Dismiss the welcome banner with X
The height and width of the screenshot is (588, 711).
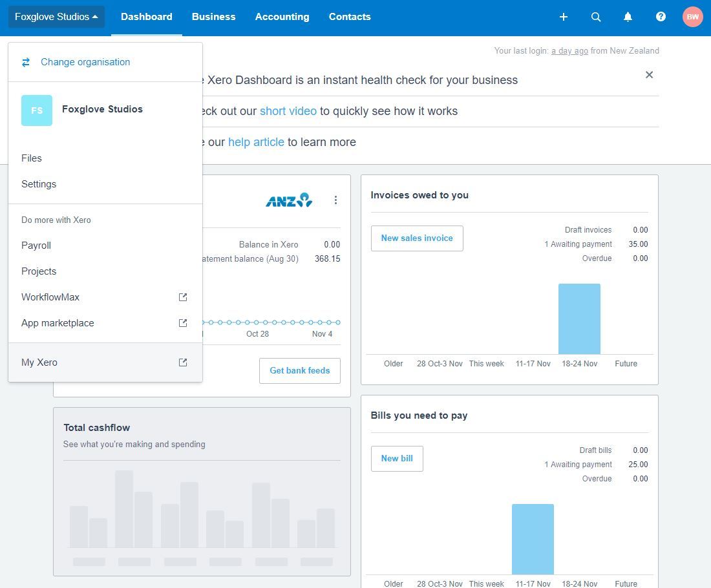pyautogui.click(x=649, y=75)
